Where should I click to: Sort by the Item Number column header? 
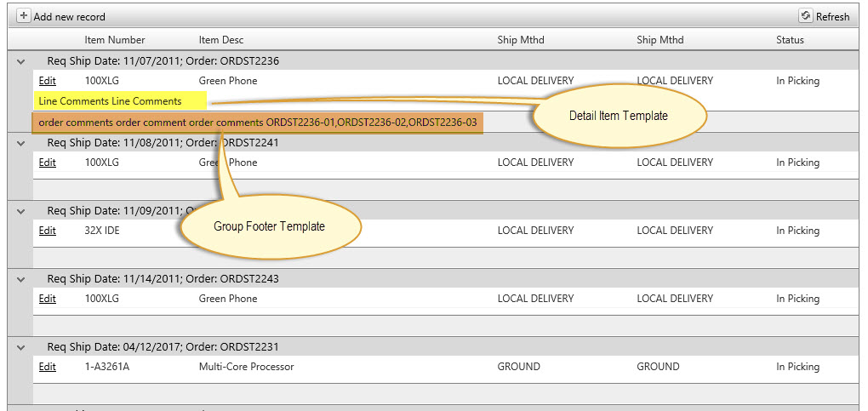point(115,40)
